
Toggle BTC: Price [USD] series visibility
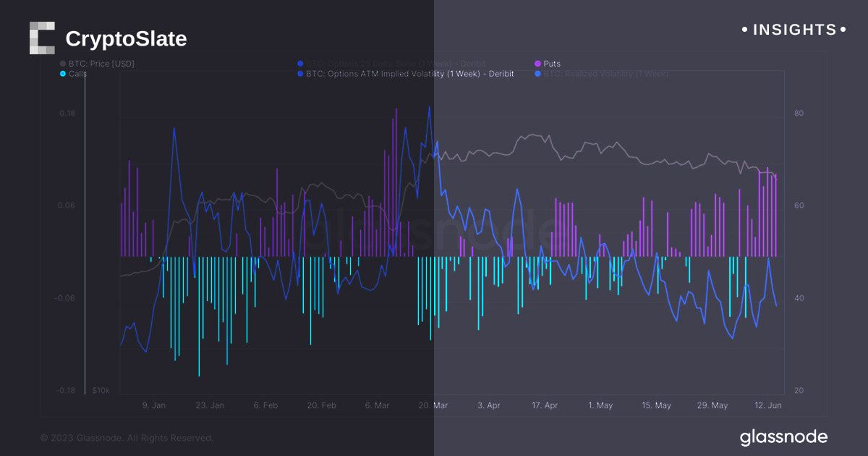[101, 64]
